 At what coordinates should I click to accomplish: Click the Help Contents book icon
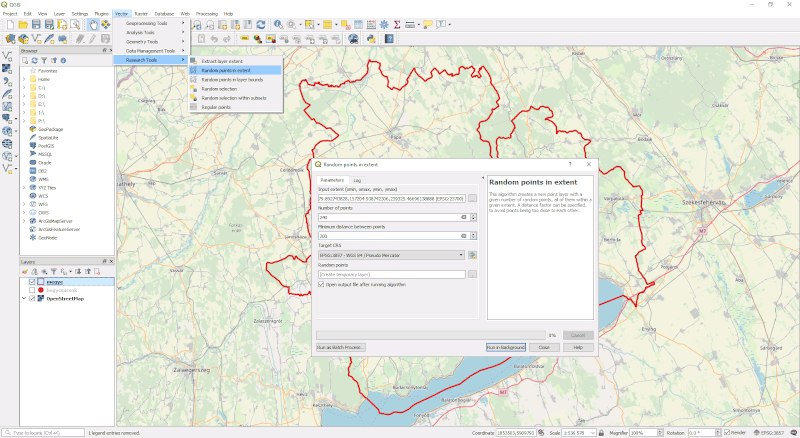pyautogui.click(x=389, y=39)
